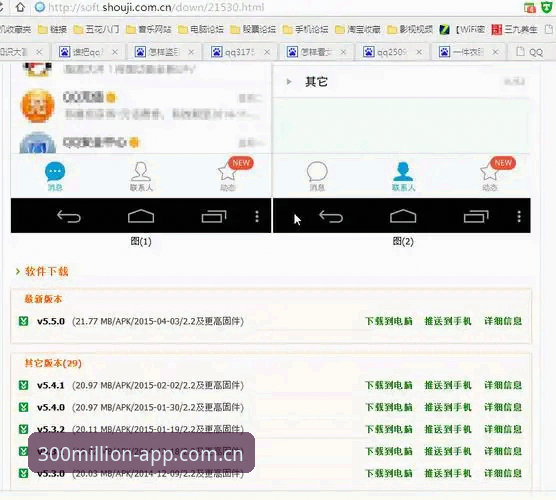Click 推送到手机 for v5.3.0
Viewport: 556px width, 500px height.
coord(448,473)
